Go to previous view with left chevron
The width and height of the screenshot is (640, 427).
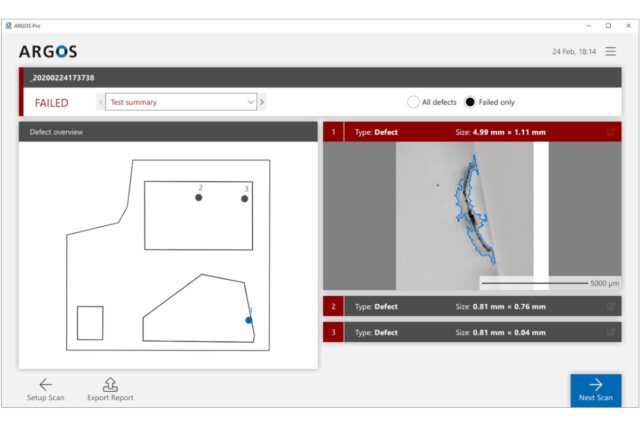click(x=101, y=102)
